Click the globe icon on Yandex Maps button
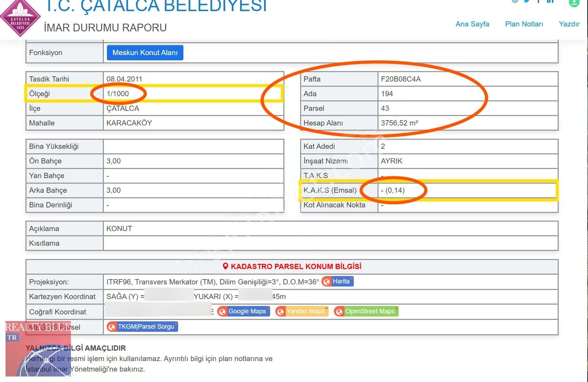 pyautogui.click(x=281, y=311)
